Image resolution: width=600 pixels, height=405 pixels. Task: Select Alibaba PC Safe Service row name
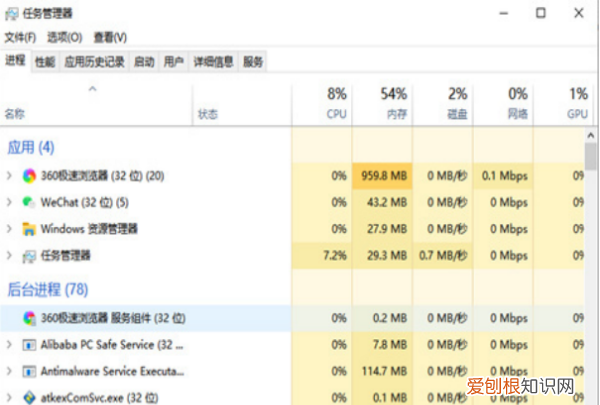click(x=112, y=345)
